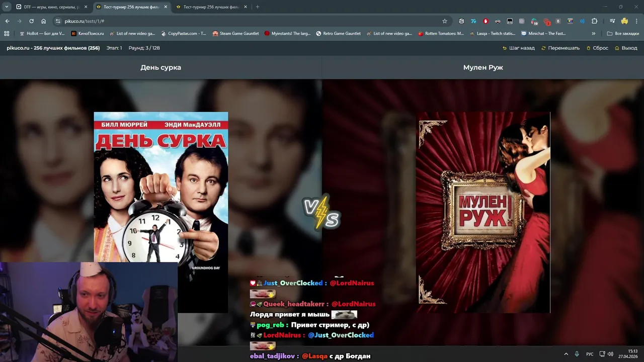Open the browser home page icon

tap(44, 21)
